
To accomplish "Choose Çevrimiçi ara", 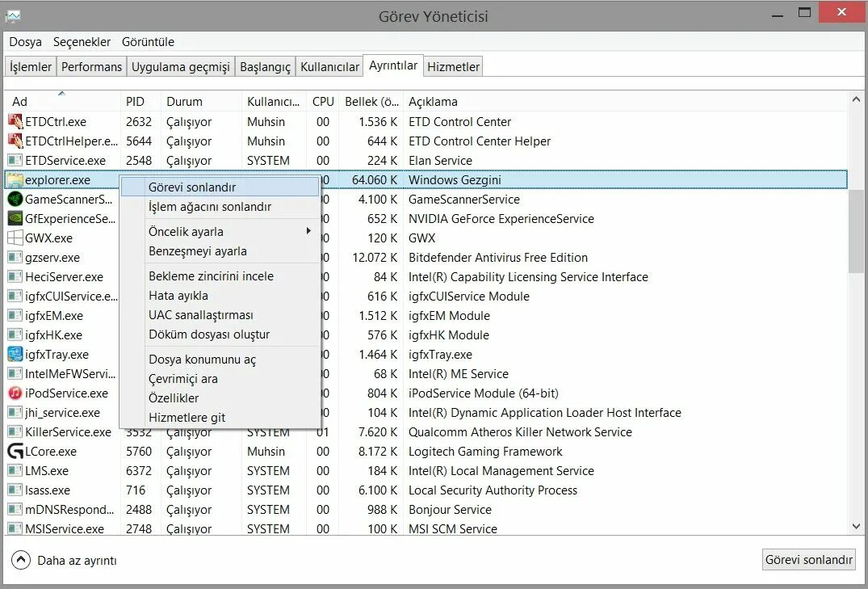I will pos(220,378).
